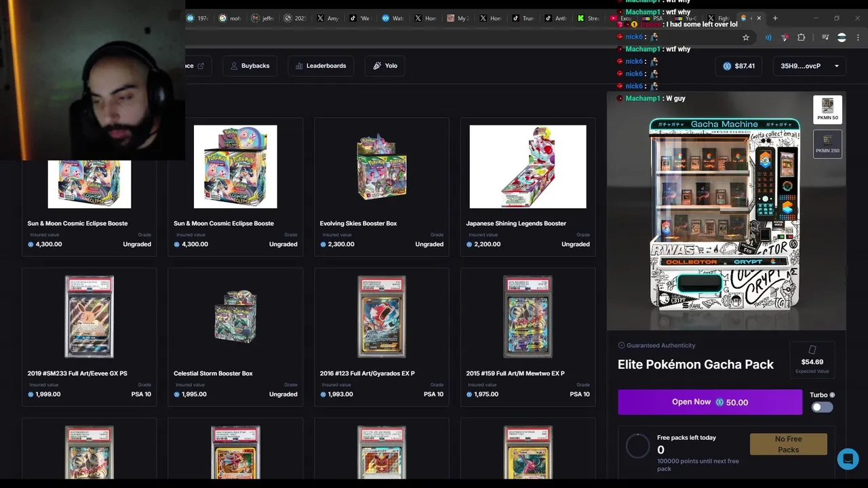
Task: Open the Leaderboards page
Action: point(321,66)
